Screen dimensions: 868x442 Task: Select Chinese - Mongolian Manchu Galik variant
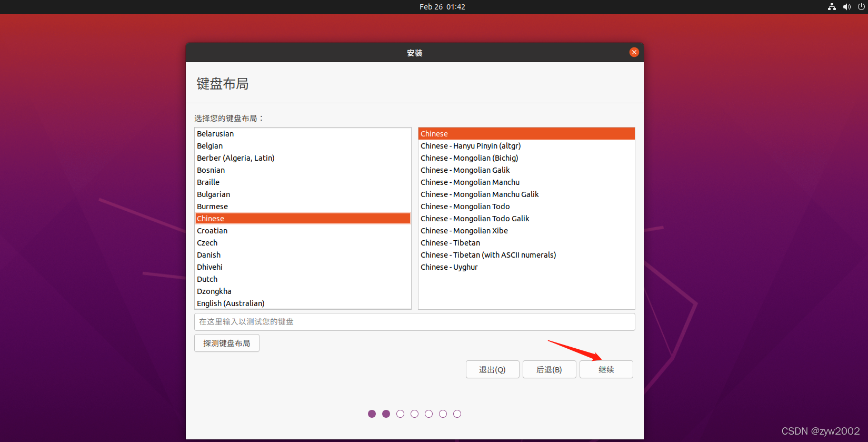(x=526, y=194)
